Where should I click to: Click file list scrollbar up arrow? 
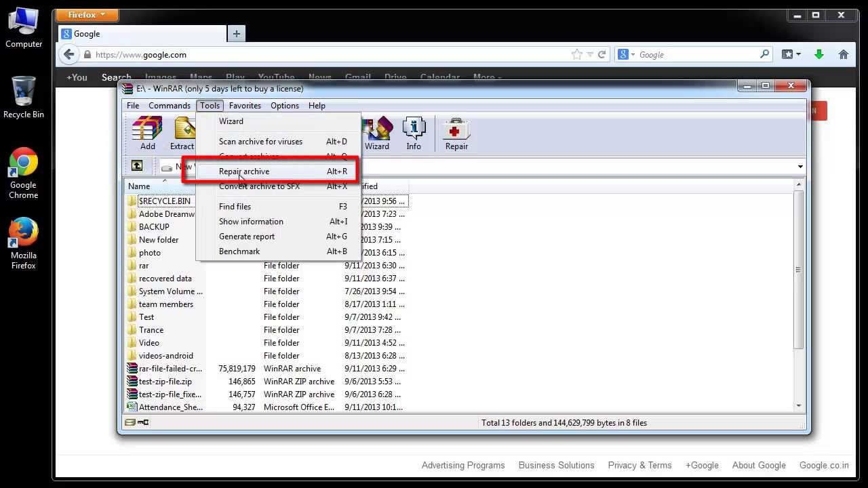tap(799, 185)
